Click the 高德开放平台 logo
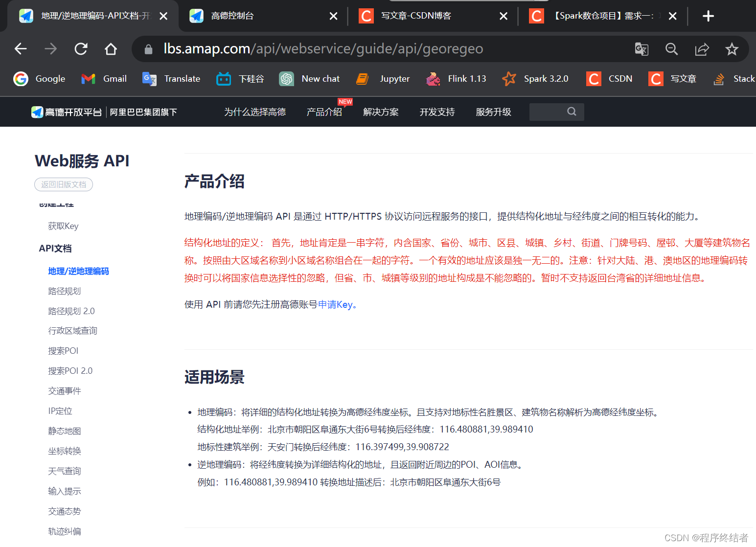Image resolution: width=756 pixels, height=547 pixels. (67, 112)
